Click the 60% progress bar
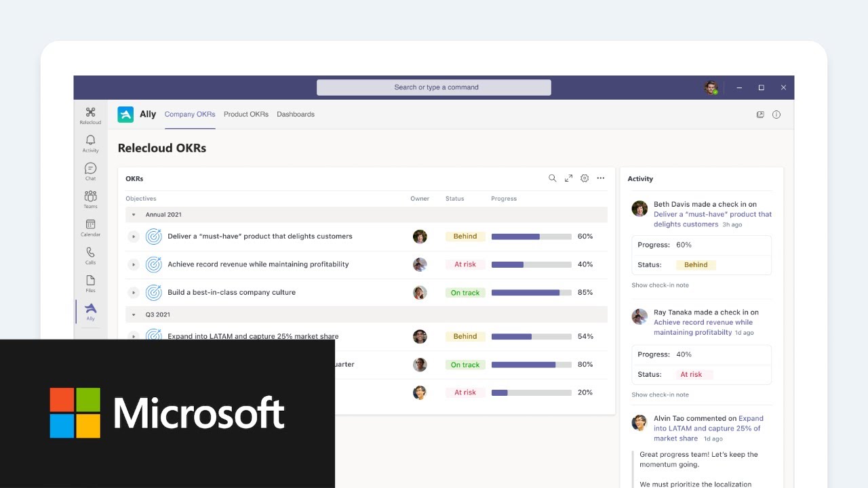868x488 pixels. (x=531, y=237)
